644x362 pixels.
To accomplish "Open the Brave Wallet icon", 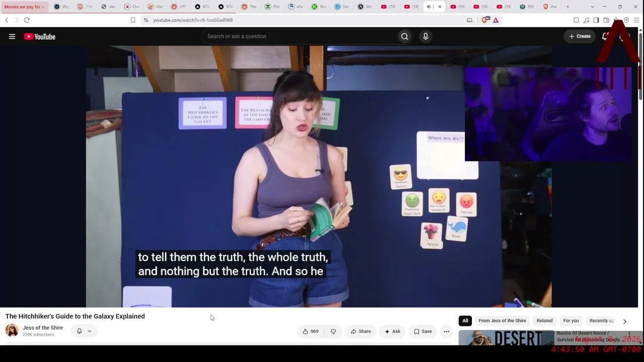I will (x=606, y=20).
